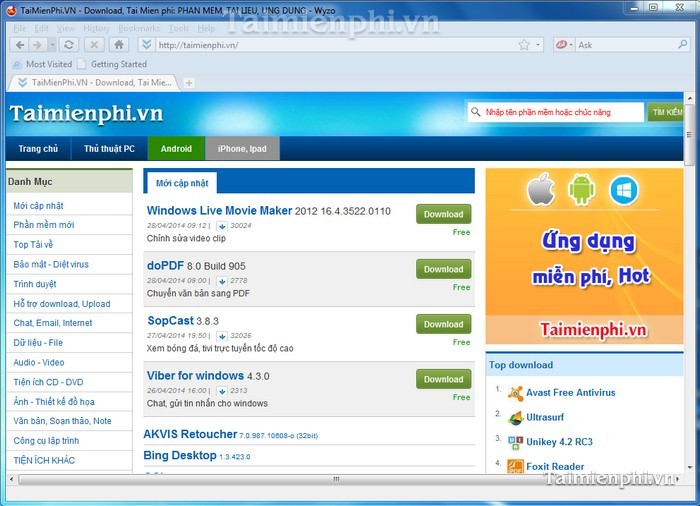The width and height of the screenshot is (700, 506).
Task: Open the Bảo mật - Diệt virus category
Action: (x=51, y=264)
